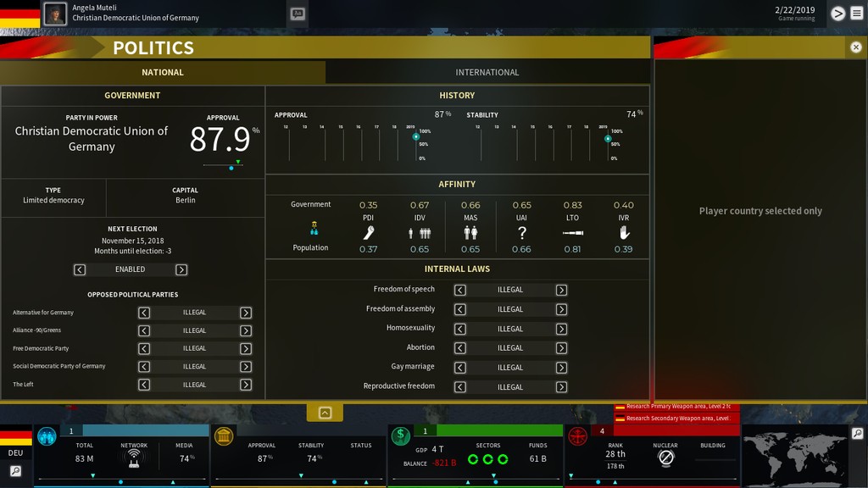Click the nuclear status prohibited icon
This screenshot has width=868, height=488.
666,457
